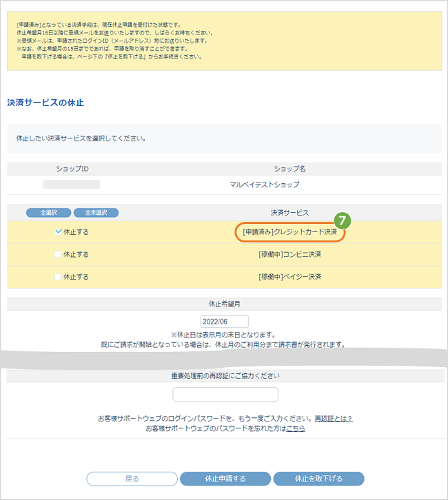Select the [申請済み]クレジットカード決済 text

(290, 232)
